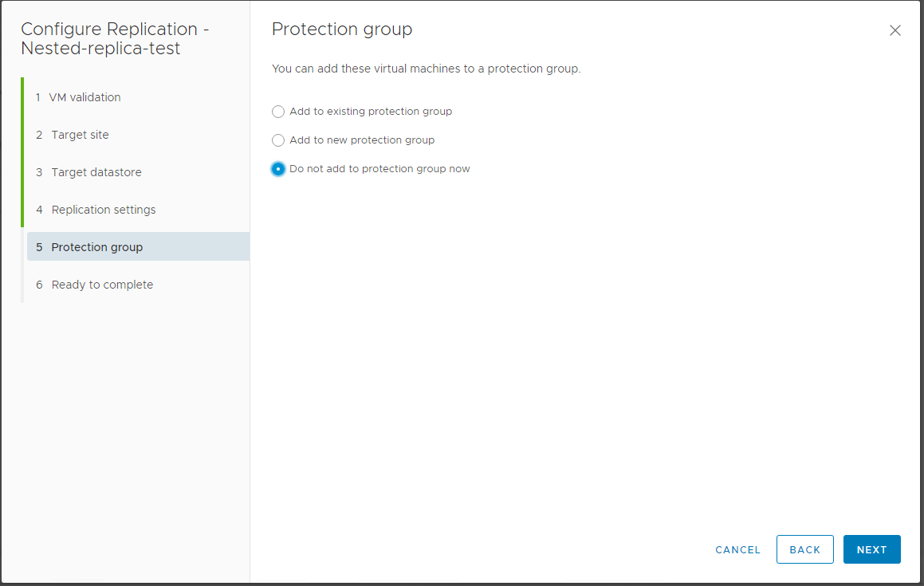
Task: Choose Add to new protection group radio
Action: click(x=278, y=140)
